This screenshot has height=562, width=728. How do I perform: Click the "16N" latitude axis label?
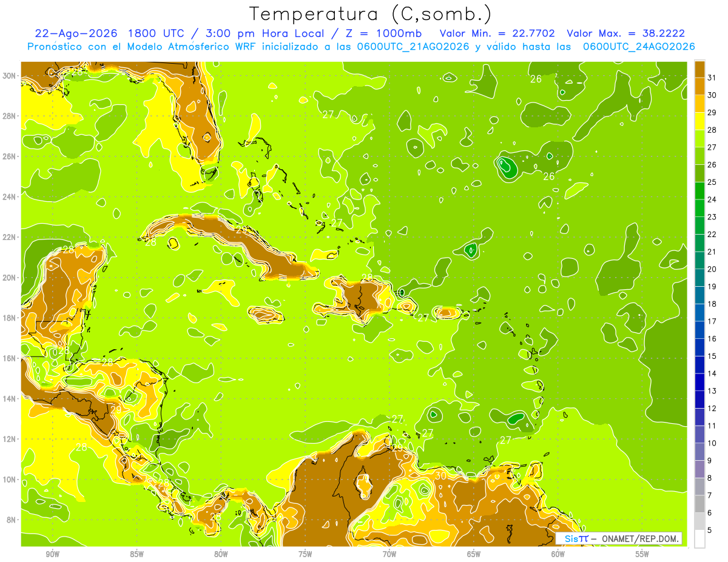[10, 358]
